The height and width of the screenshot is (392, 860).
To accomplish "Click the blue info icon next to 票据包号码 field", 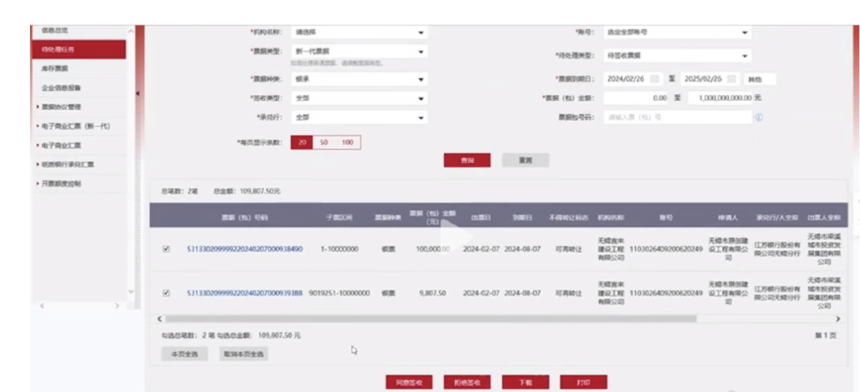I will 759,117.
